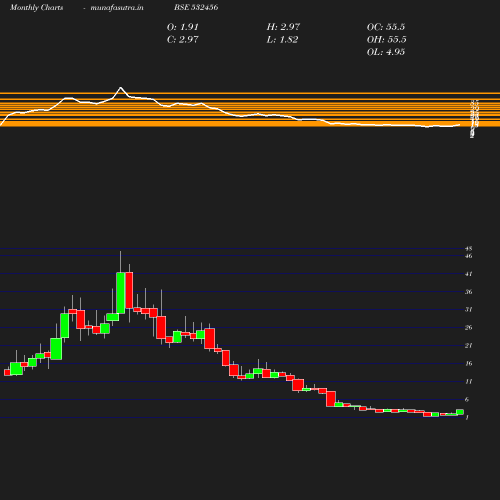
Task: Click the munafasutra.in site label
Action: pos(117,7)
